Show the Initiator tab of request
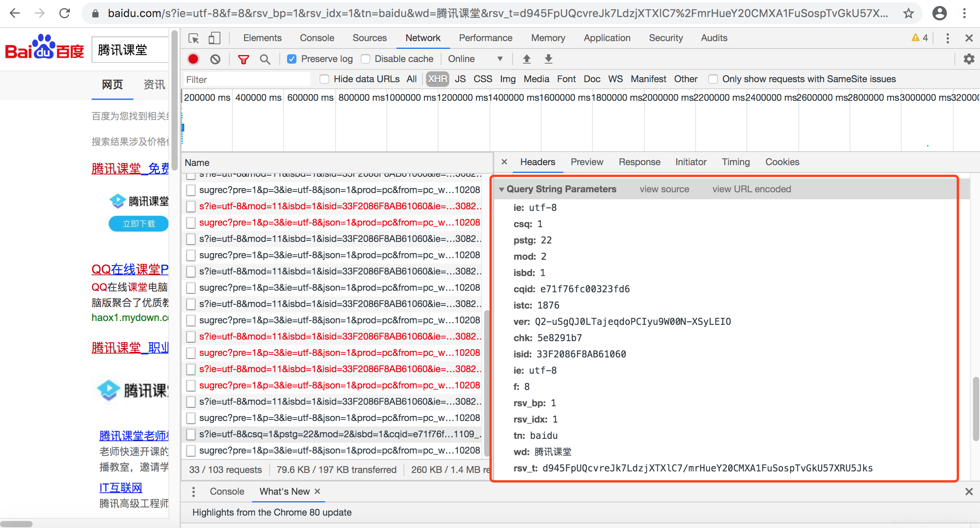The image size is (980, 528). click(x=691, y=162)
